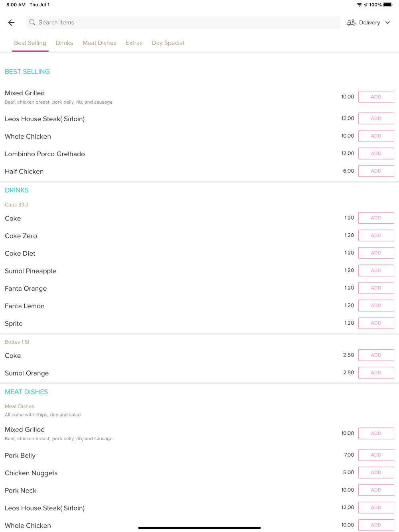This screenshot has width=399, height=532.
Task: Open the Meat Dishes tab
Action: tap(99, 43)
